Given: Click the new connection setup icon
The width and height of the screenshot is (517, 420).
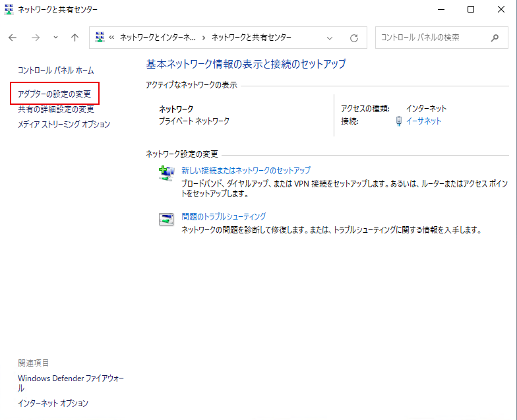Looking at the screenshot, I should click(x=166, y=173).
